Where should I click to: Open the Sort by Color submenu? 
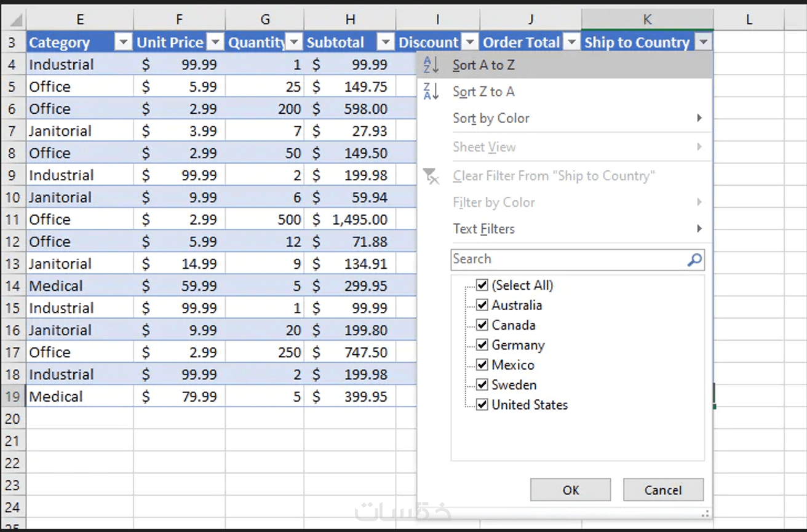tap(565, 118)
